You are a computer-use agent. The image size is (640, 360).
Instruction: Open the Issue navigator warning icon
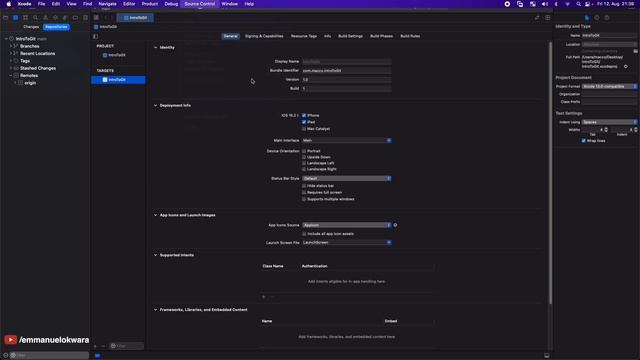[45, 18]
